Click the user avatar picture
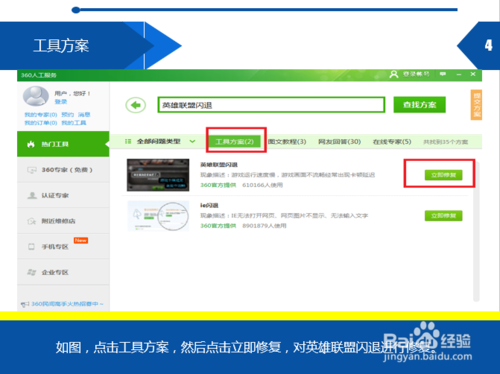 click(x=36, y=96)
